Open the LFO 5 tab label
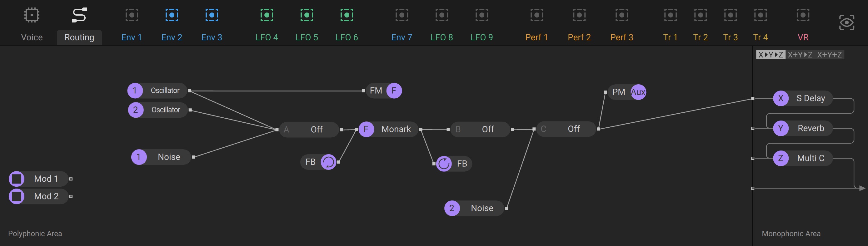 [x=307, y=37]
